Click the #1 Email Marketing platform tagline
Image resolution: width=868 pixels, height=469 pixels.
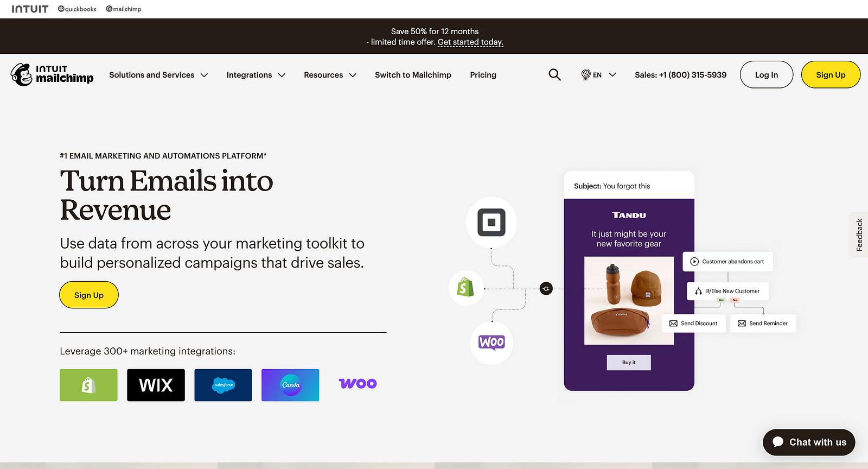coord(163,156)
